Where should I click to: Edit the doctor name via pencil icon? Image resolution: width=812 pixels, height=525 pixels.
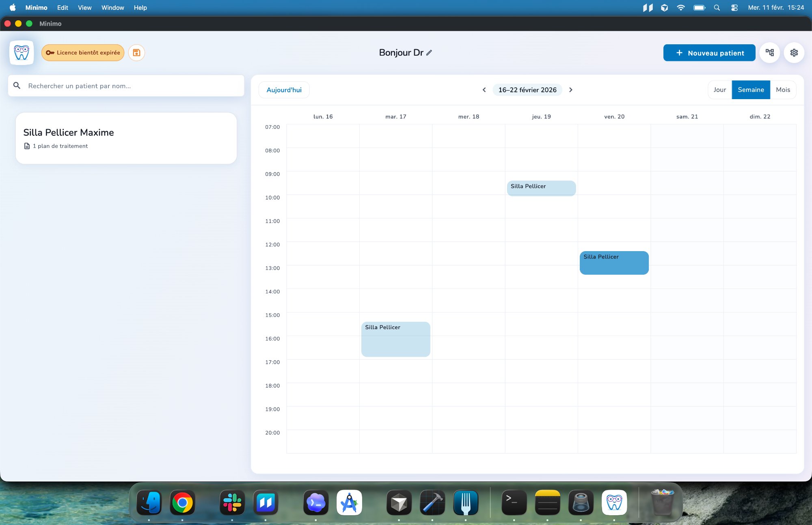(430, 52)
